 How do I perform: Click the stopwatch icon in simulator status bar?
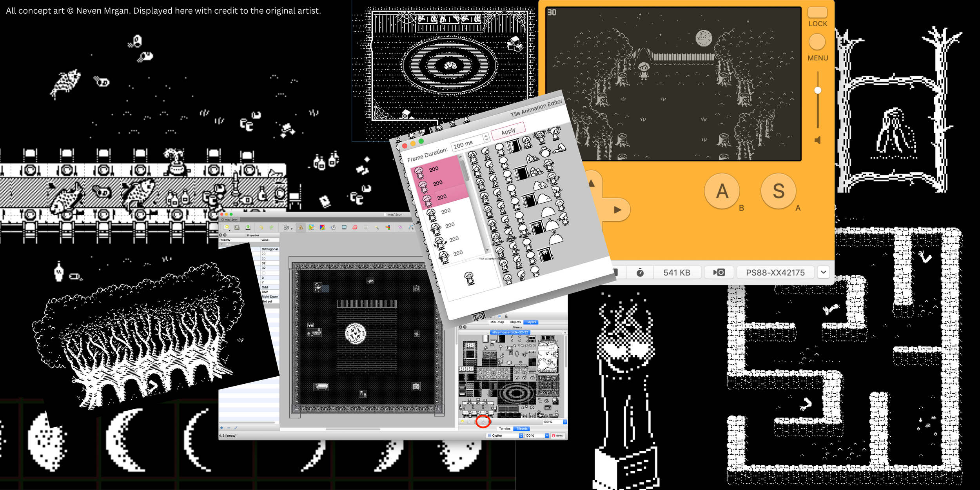coord(640,272)
